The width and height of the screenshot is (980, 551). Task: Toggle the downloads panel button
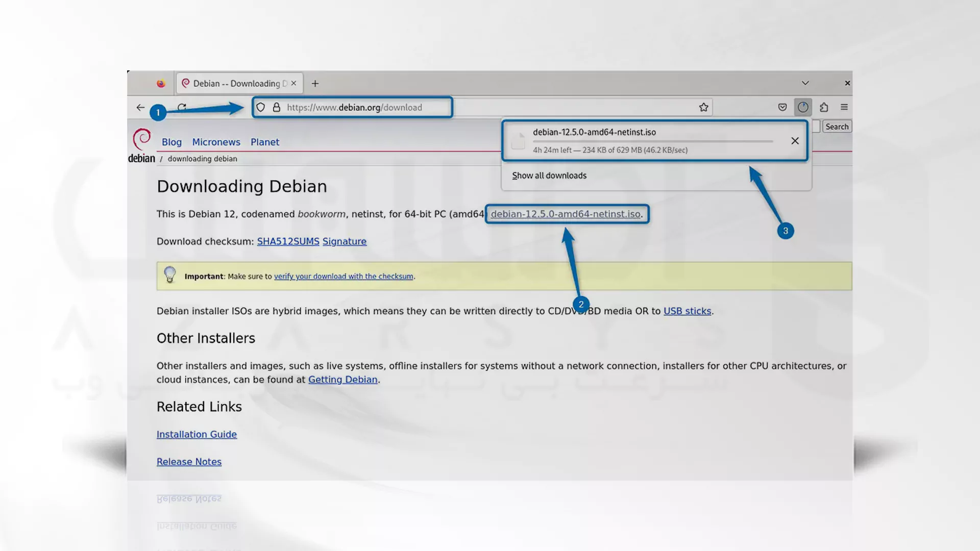pos(803,107)
